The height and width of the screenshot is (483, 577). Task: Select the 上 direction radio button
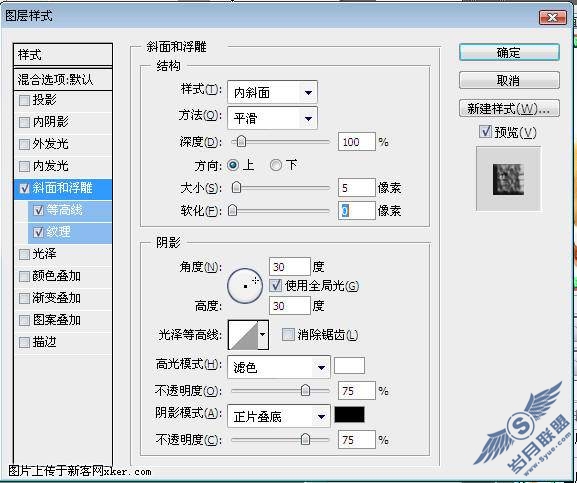233,165
